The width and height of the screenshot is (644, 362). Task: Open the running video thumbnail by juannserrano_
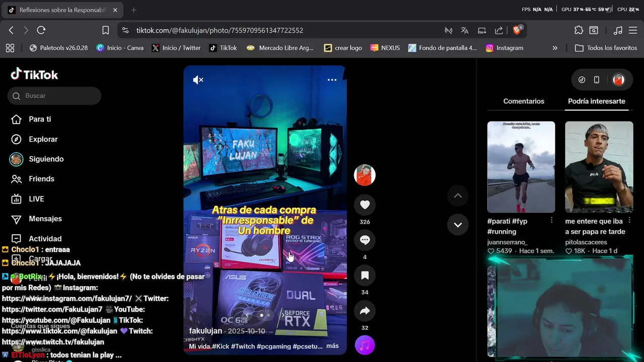pos(521,167)
